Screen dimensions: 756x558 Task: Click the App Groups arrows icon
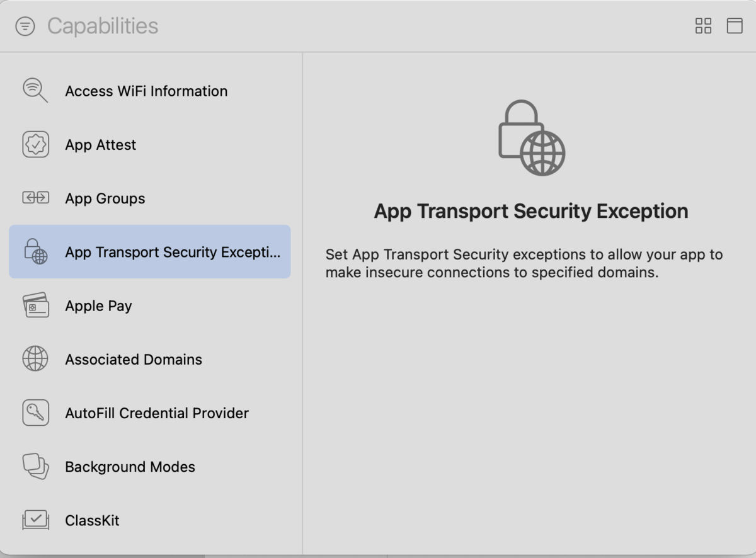pyautogui.click(x=35, y=198)
